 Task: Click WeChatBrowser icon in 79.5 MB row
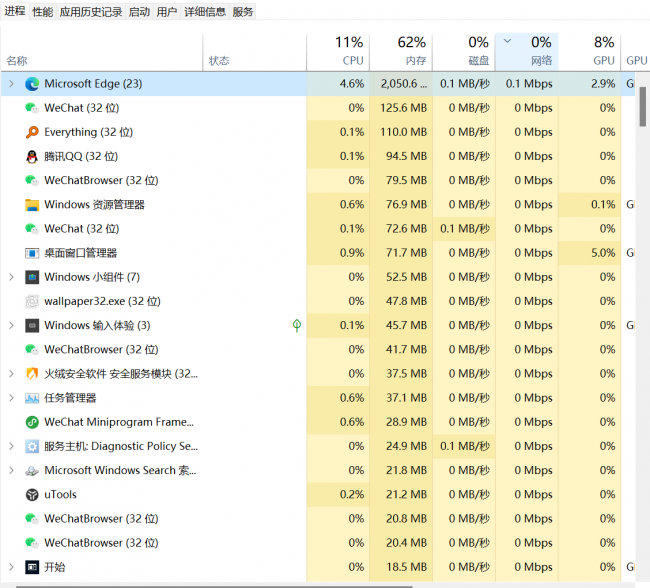(x=32, y=180)
